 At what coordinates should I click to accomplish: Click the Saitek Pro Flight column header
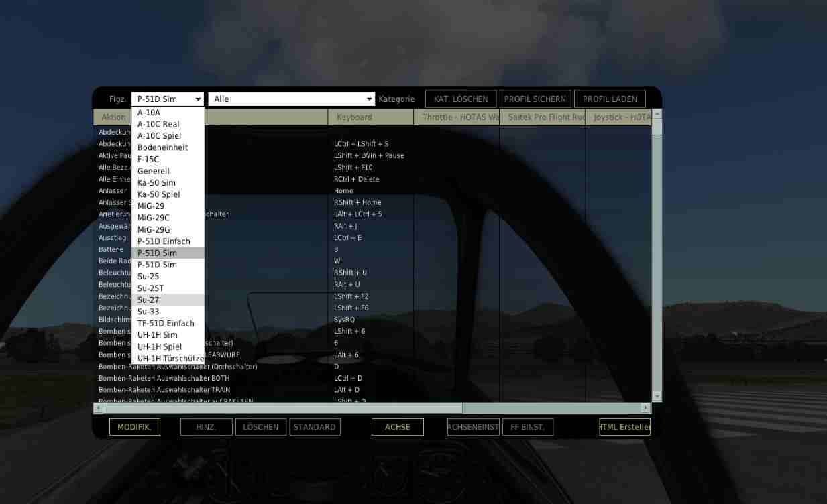click(x=542, y=117)
